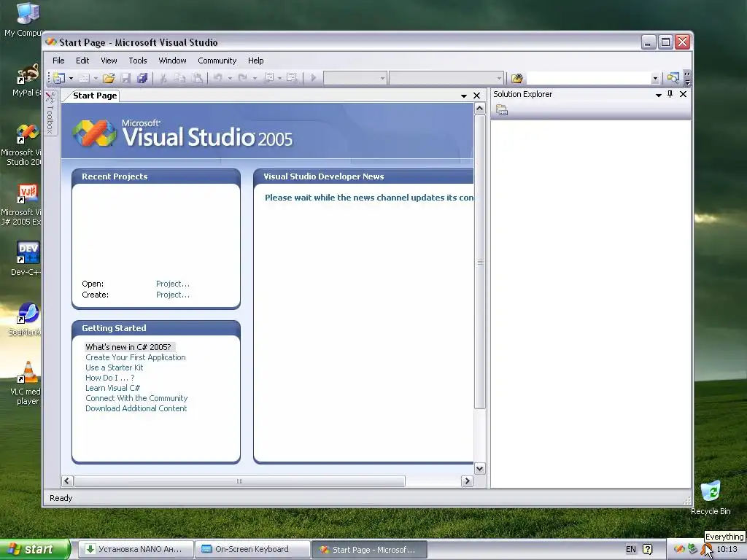Click the Navigate Backward toolbar icon

pos(268,77)
